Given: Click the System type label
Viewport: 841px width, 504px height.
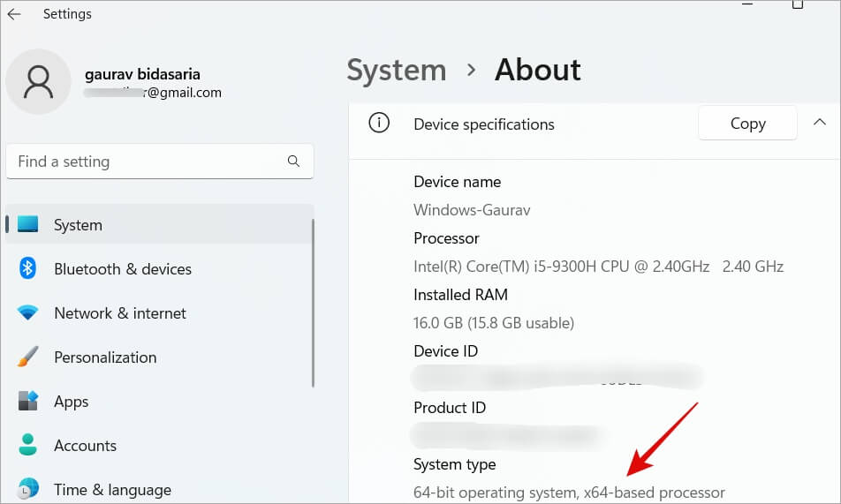Looking at the screenshot, I should click(454, 464).
